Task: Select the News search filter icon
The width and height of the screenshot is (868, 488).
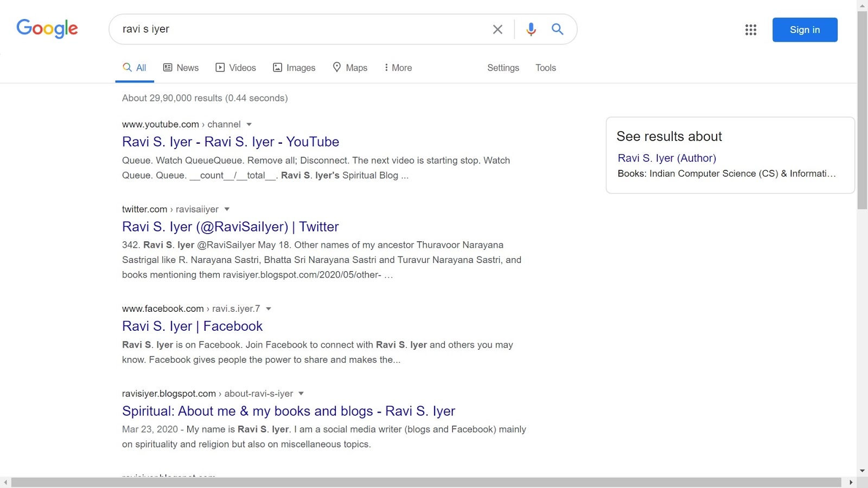Action: pyautogui.click(x=168, y=67)
